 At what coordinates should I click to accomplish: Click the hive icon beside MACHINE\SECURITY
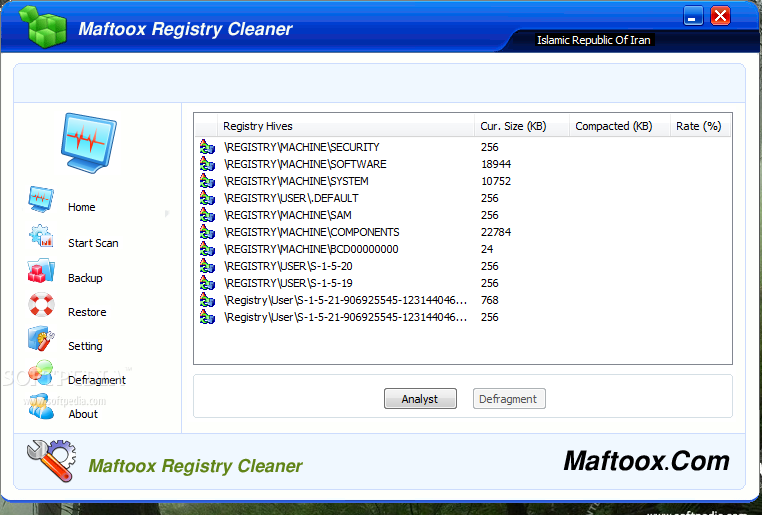pos(207,147)
